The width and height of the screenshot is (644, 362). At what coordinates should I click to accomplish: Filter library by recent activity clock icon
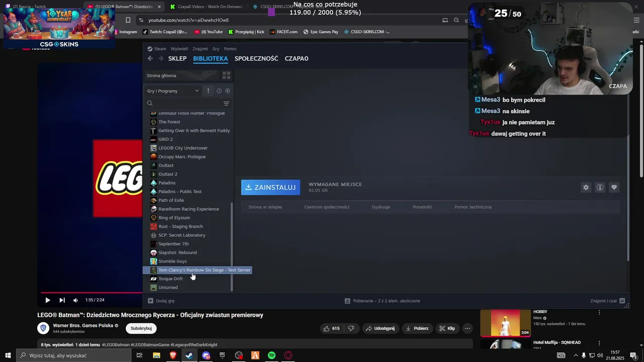point(219,91)
